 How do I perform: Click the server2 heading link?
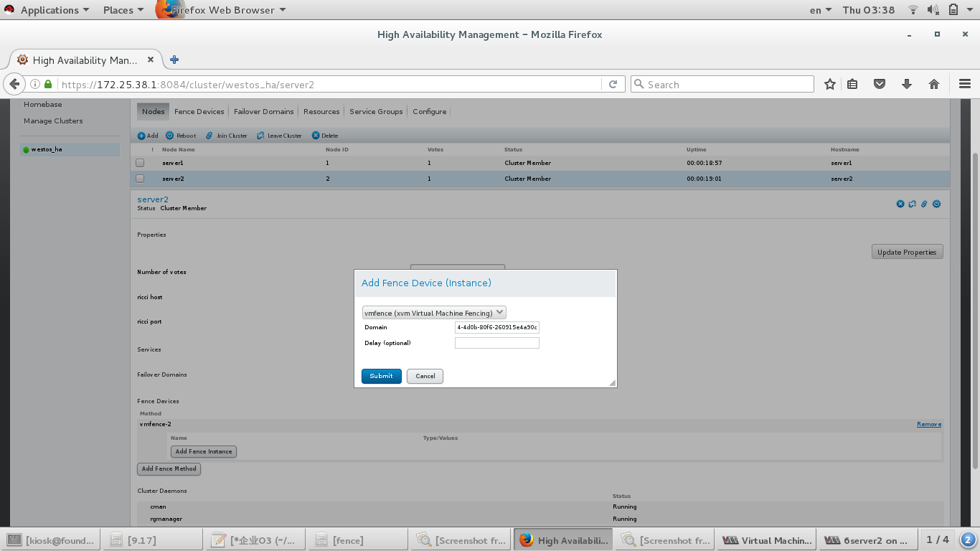pyautogui.click(x=152, y=199)
